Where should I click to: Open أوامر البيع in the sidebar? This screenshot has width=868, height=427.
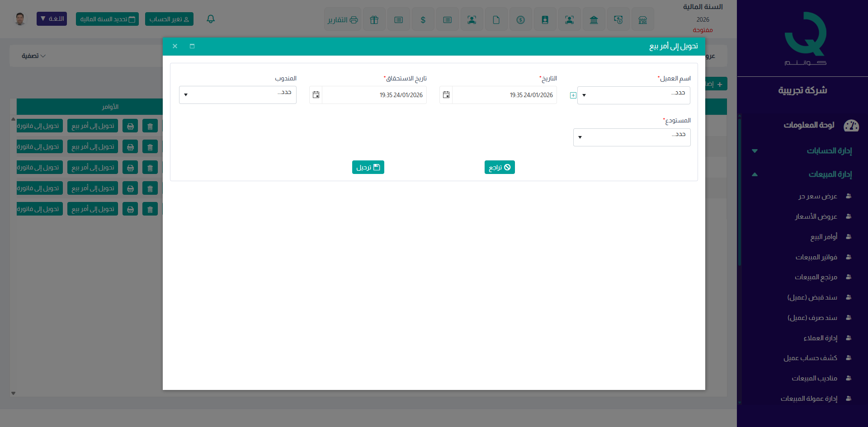tap(823, 237)
